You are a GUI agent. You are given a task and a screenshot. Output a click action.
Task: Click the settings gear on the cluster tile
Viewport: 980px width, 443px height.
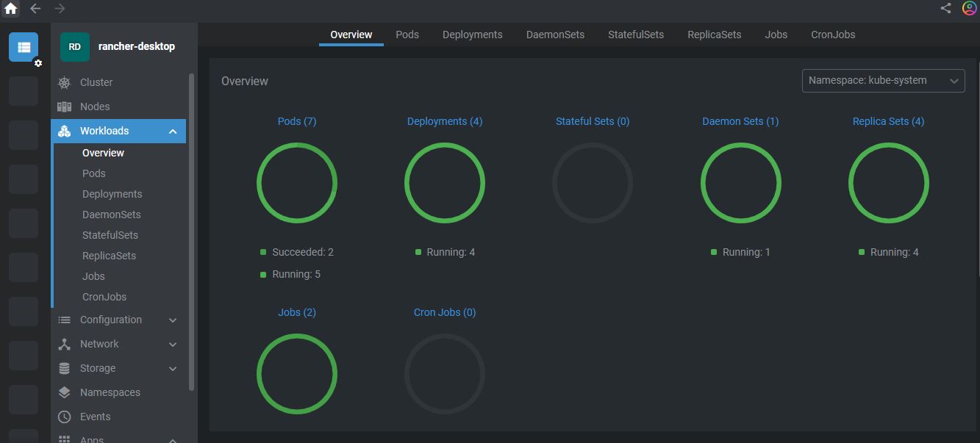pyautogui.click(x=37, y=64)
